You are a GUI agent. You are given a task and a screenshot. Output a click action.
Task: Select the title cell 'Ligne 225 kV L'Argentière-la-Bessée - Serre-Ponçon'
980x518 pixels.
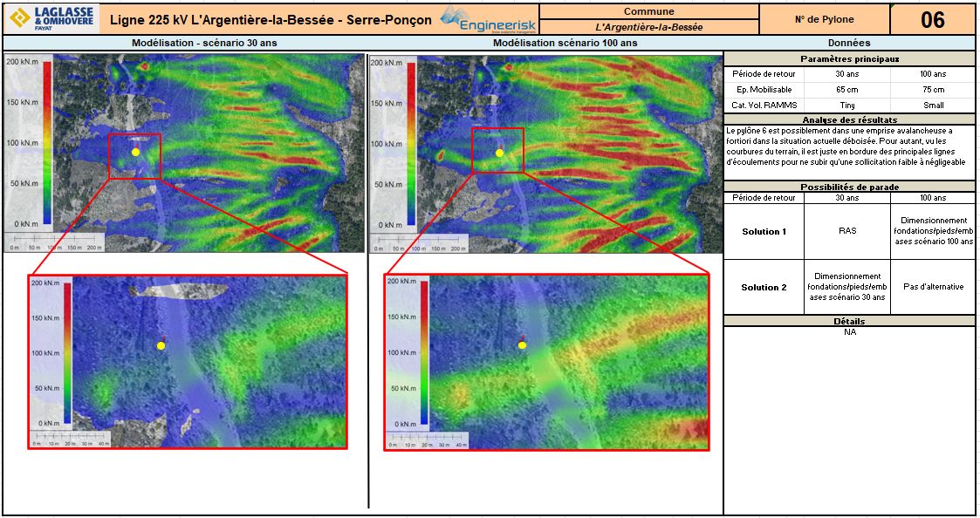(x=270, y=19)
